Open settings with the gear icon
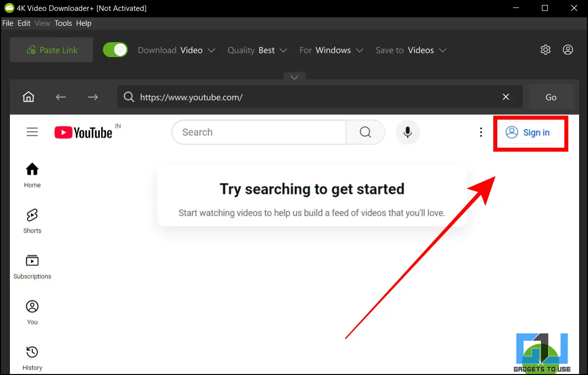This screenshot has width=588, height=375. click(545, 50)
